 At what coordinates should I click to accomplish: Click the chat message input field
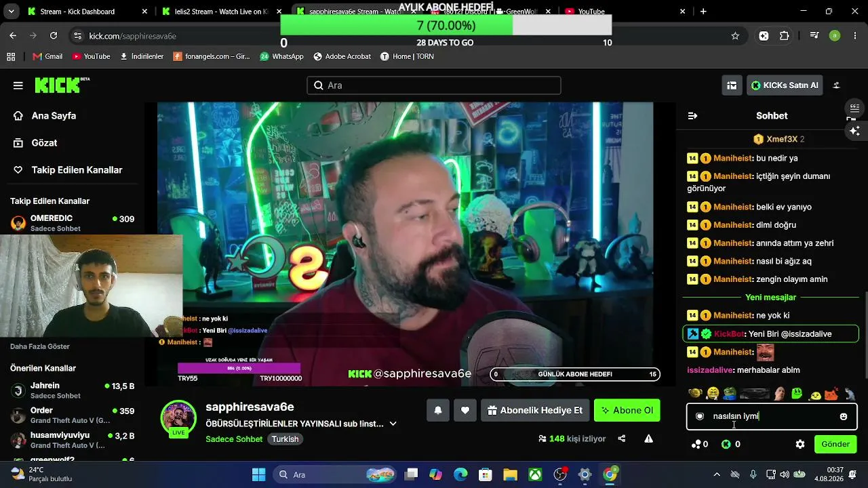772,416
